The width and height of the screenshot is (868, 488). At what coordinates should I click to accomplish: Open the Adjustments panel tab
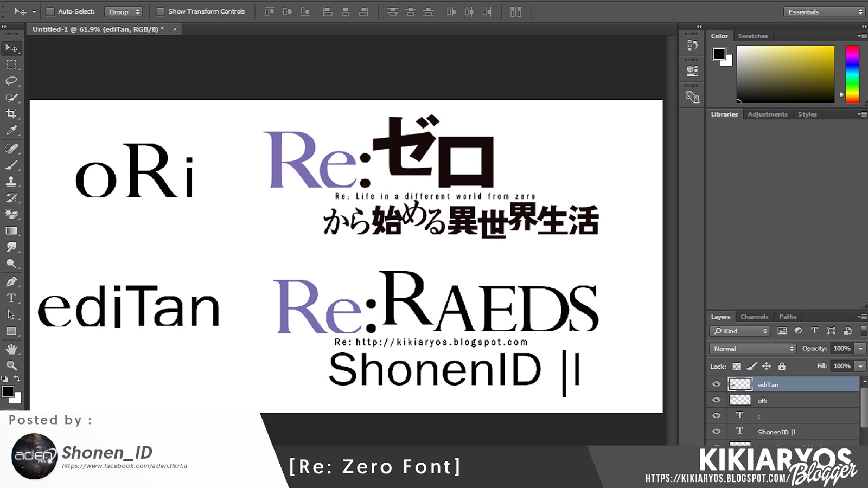tap(768, 114)
